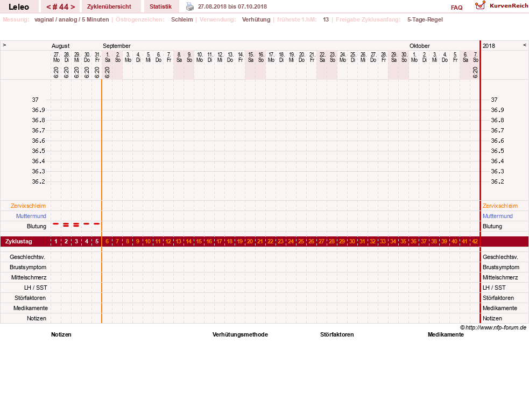Click bleeding mark on cycle day 1
Viewport: 529px width, 420px height.
[x=55, y=224]
